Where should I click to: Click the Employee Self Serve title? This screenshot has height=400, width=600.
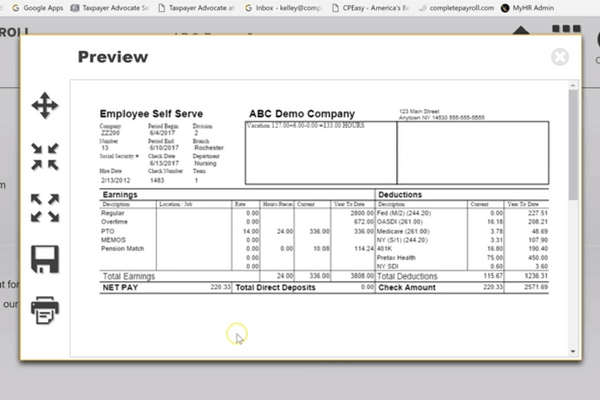point(151,114)
